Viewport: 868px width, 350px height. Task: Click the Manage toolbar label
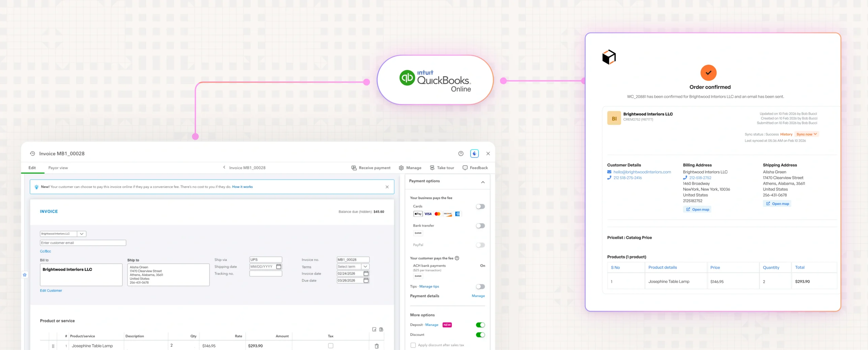tap(414, 168)
